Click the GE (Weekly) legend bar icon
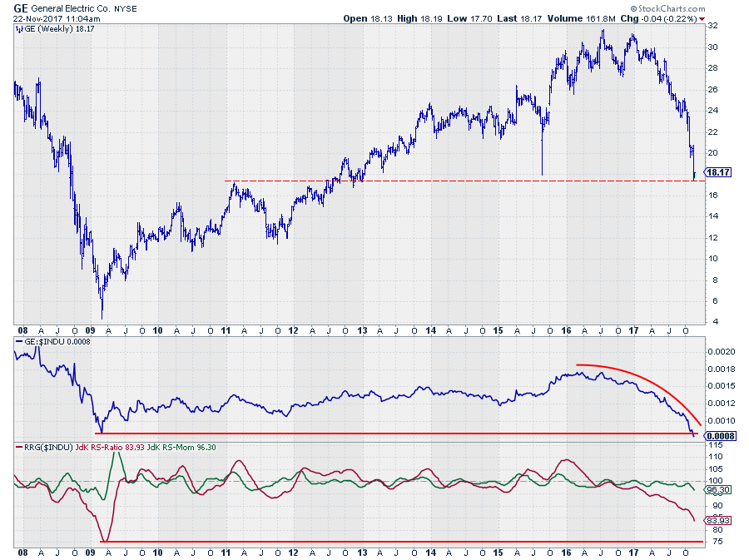 (x=19, y=29)
